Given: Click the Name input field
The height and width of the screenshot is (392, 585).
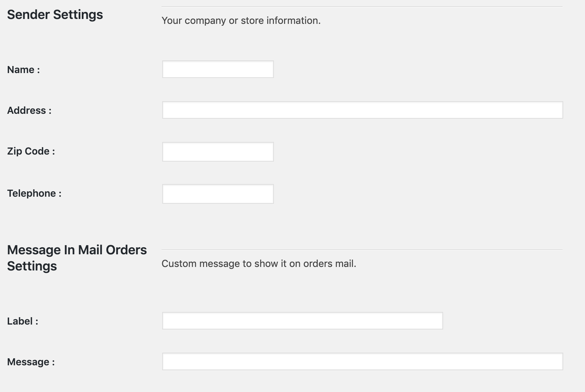Looking at the screenshot, I should point(218,69).
